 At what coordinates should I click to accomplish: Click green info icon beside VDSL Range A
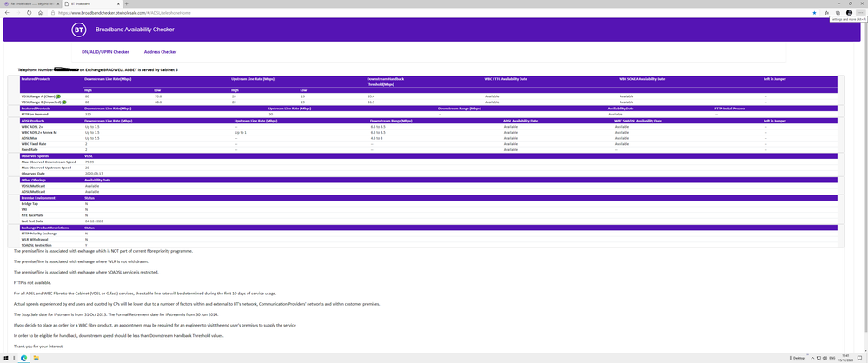pos(58,96)
